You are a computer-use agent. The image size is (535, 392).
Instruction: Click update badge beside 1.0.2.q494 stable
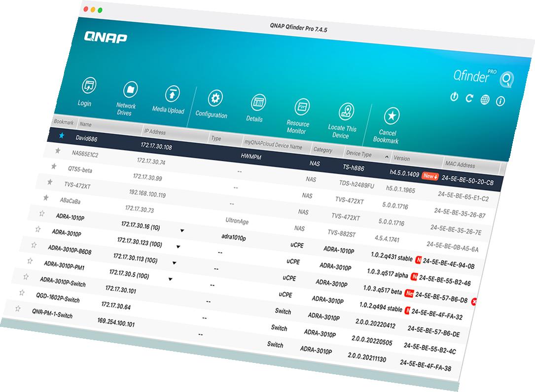tap(407, 310)
